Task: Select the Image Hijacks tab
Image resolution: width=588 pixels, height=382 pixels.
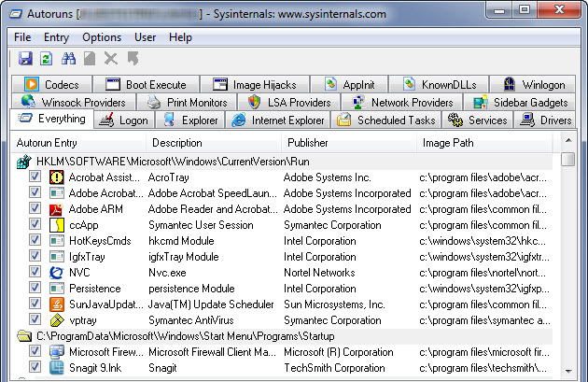Action: click(x=255, y=84)
